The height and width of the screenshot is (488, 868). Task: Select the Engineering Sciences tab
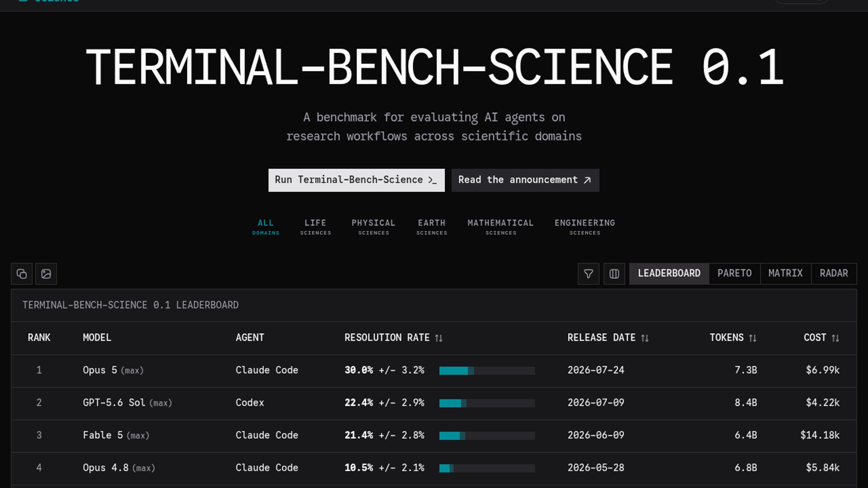coord(585,227)
